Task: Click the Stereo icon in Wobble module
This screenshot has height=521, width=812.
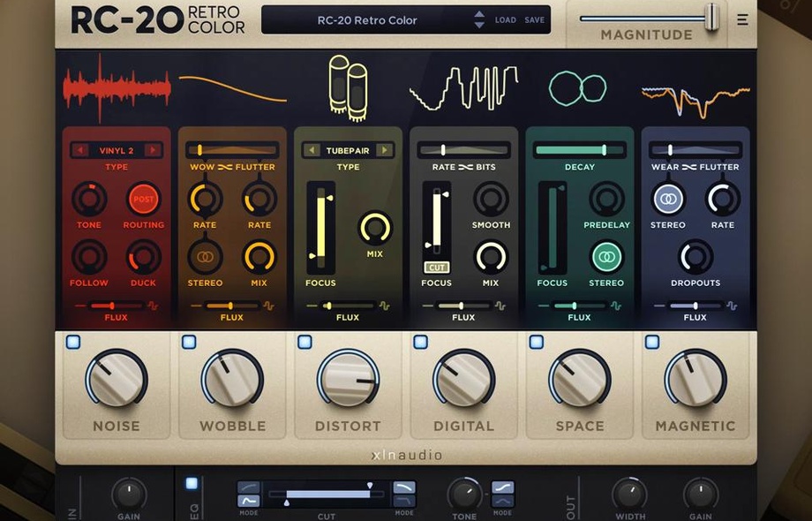Action: 205,257
